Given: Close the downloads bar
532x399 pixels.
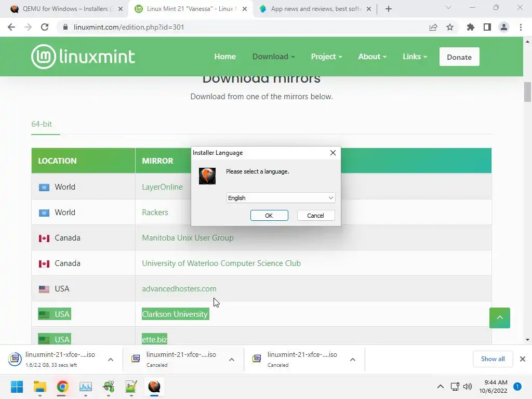Looking at the screenshot, I should (x=523, y=359).
